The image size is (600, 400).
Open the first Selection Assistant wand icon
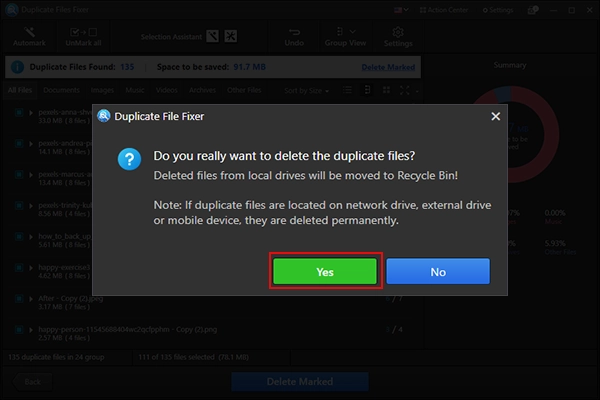tap(212, 36)
